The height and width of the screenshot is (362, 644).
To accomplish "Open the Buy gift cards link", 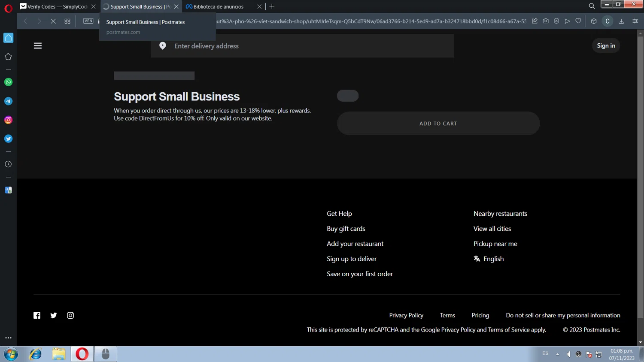I will [x=346, y=229].
